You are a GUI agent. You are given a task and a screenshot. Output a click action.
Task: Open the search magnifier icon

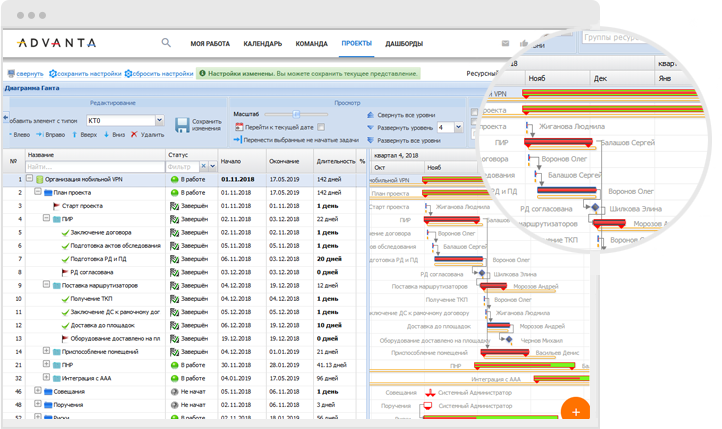pyautogui.click(x=166, y=43)
